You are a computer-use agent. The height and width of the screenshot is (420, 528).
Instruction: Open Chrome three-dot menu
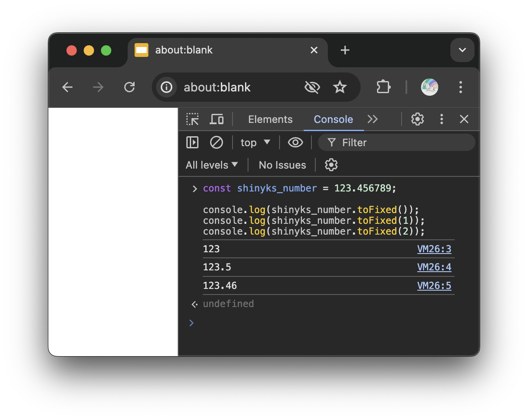pos(461,88)
